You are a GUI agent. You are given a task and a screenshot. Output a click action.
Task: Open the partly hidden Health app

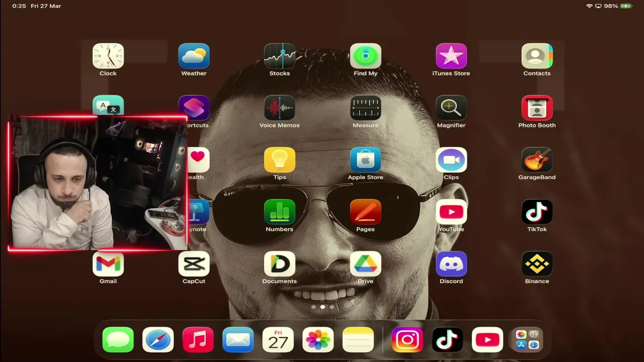(198, 160)
